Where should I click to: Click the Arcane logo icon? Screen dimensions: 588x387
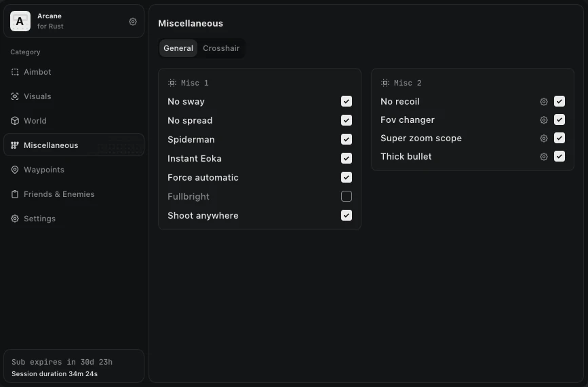click(x=20, y=21)
